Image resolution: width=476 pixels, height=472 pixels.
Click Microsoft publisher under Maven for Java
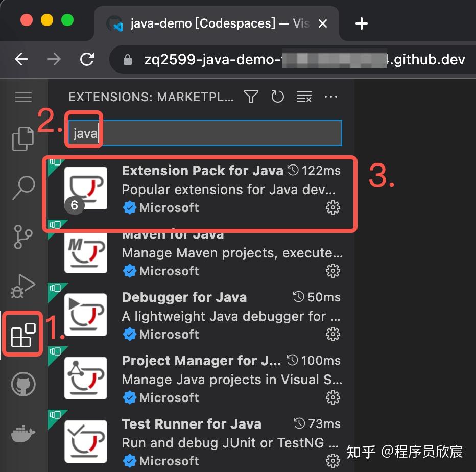click(x=169, y=271)
